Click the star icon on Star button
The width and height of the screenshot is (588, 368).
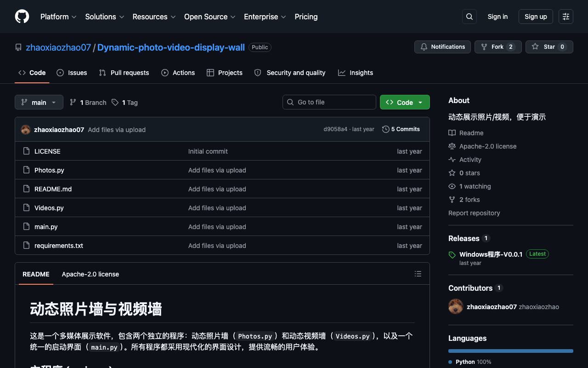pos(535,47)
